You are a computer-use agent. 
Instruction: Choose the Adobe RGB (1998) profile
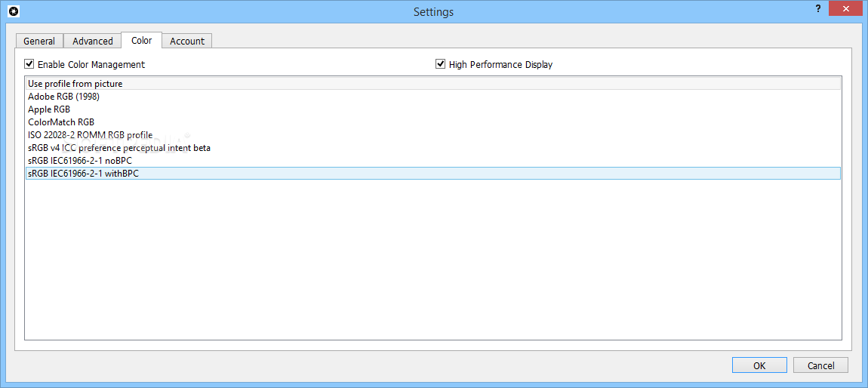[x=433, y=97]
